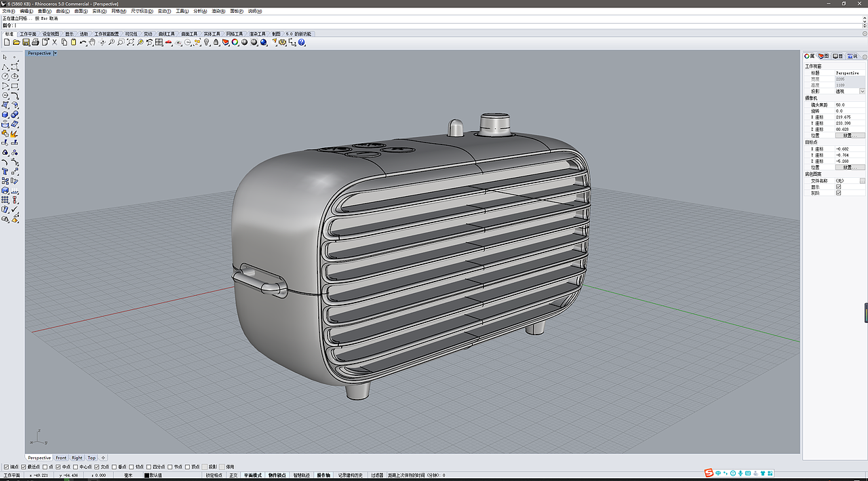Click the radio model in Perspective viewport
This screenshot has height=481, width=868.
point(412,258)
